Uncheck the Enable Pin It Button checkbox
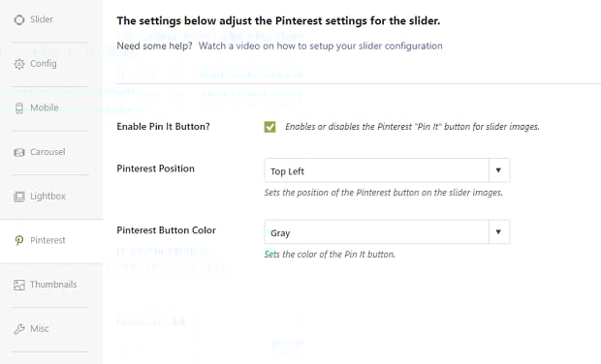 pos(269,127)
